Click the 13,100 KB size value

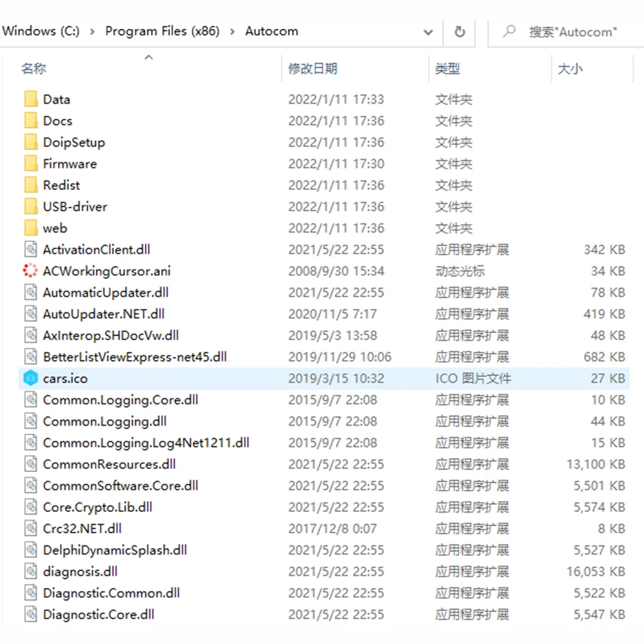pos(596,464)
